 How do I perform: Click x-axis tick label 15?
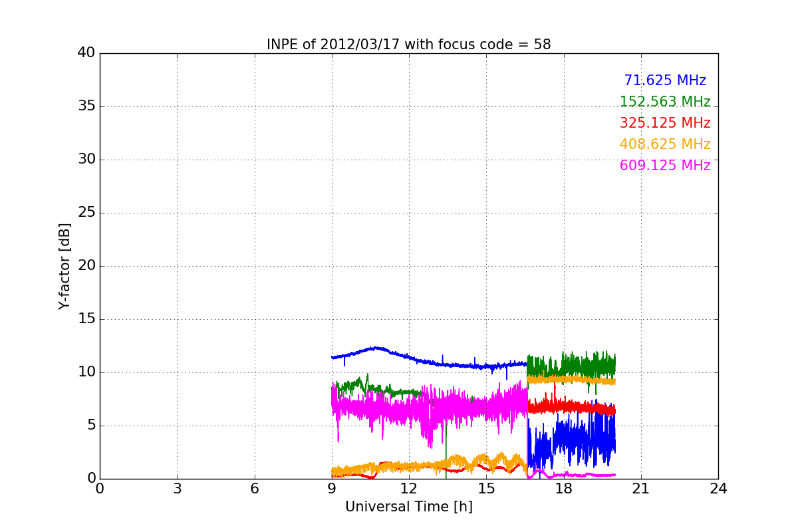(x=486, y=488)
